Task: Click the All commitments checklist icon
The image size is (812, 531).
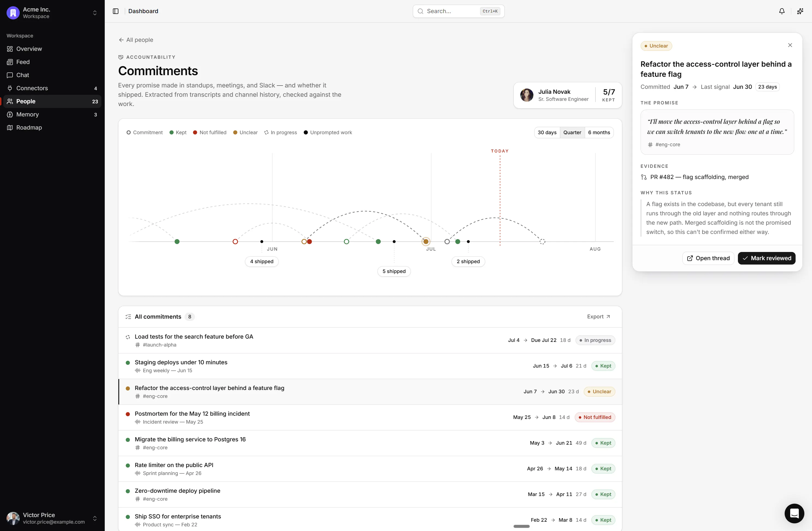Action: pos(128,317)
